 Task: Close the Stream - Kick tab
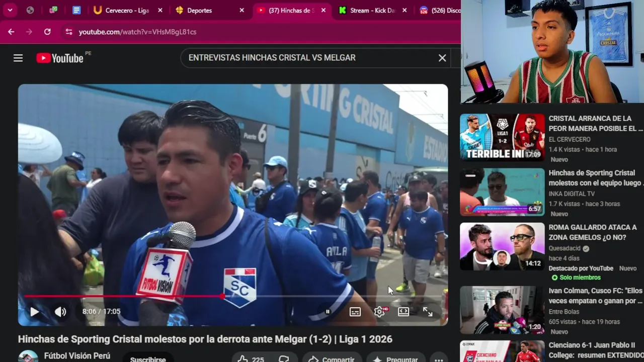point(405,10)
